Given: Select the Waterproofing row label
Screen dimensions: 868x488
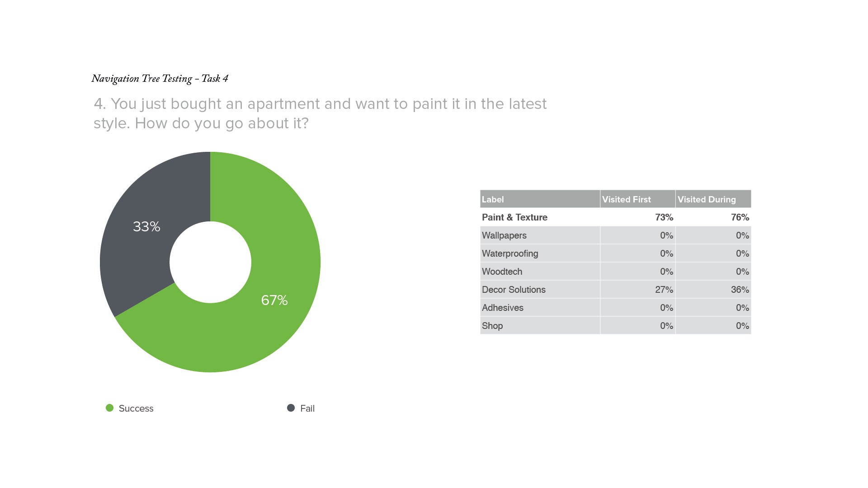Looking at the screenshot, I should (x=510, y=253).
